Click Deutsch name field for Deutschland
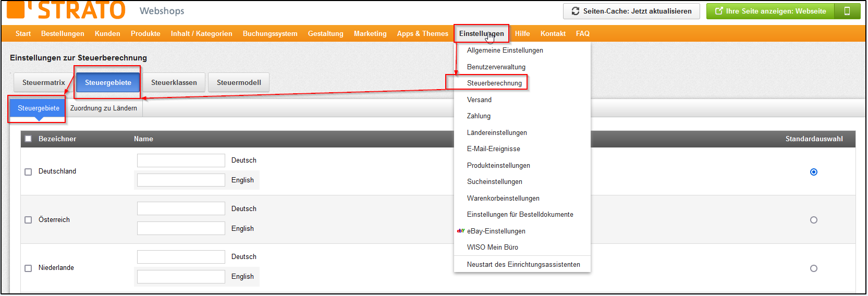Image resolution: width=868 pixels, height=296 pixels. click(x=181, y=161)
